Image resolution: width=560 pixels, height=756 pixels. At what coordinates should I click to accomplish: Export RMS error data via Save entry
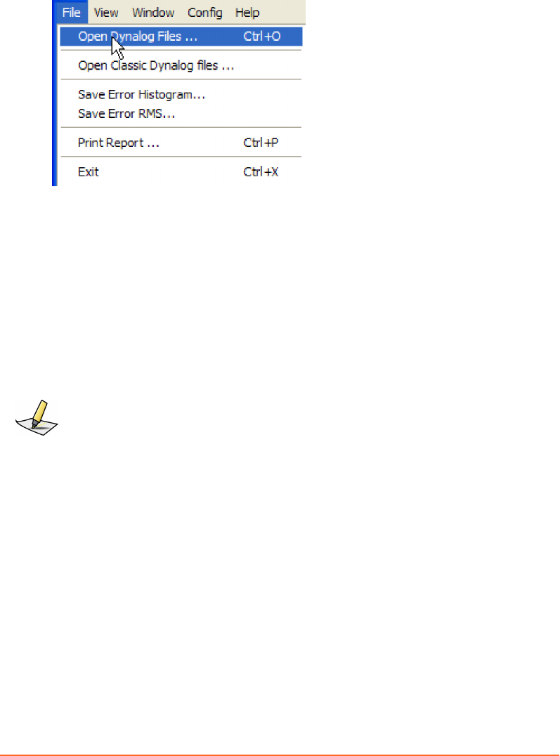(x=181, y=114)
